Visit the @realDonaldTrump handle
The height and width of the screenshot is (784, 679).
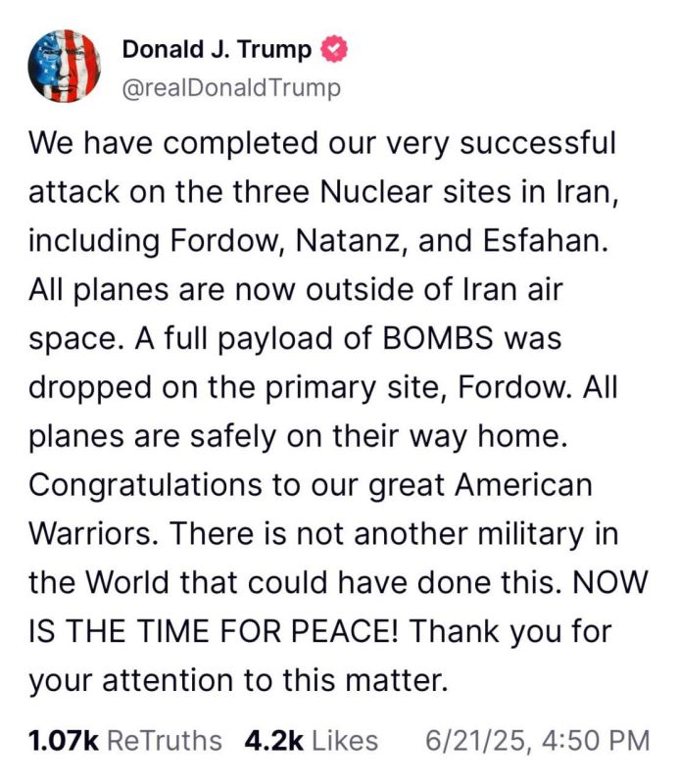pyautogui.click(x=231, y=88)
